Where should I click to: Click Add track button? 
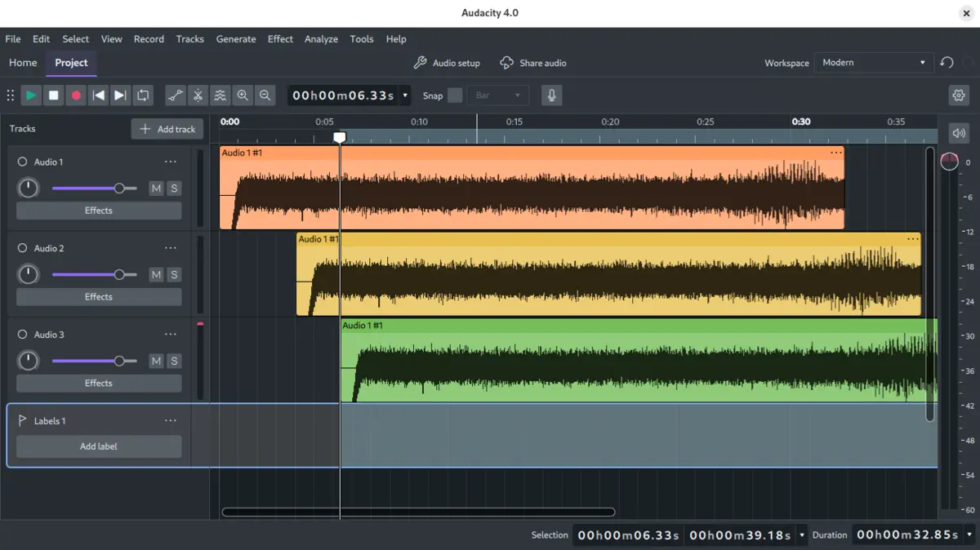pyautogui.click(x=167, y=129)
